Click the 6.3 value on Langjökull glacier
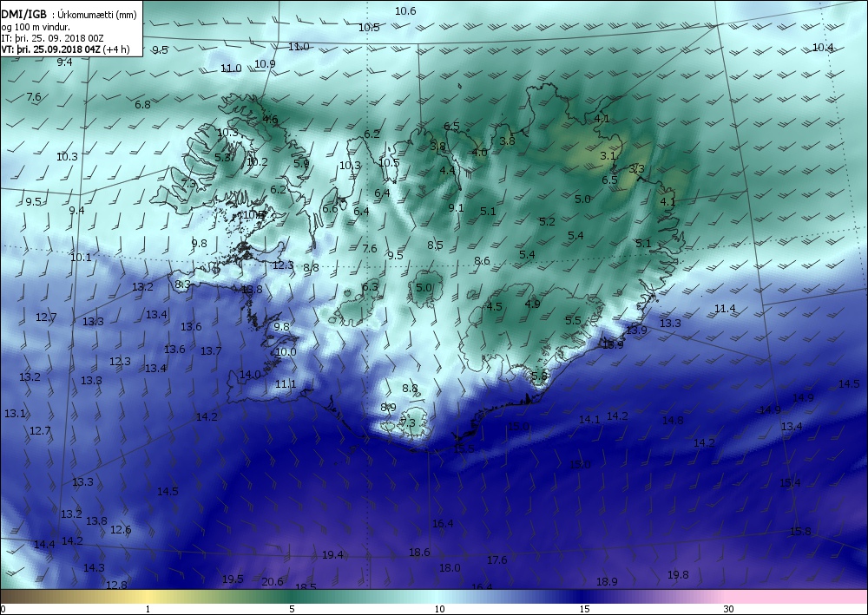Screen dimensions: 868x615 pos(370,286)
